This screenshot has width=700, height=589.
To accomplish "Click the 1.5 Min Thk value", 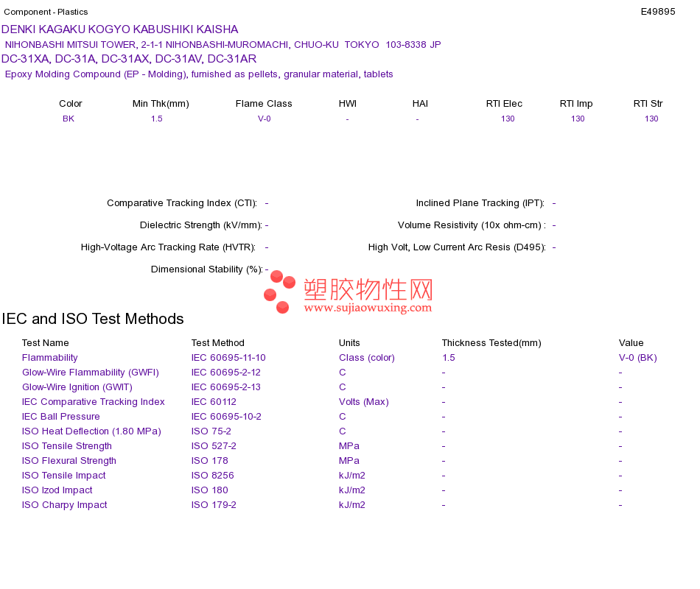I will tap(157, 119).
